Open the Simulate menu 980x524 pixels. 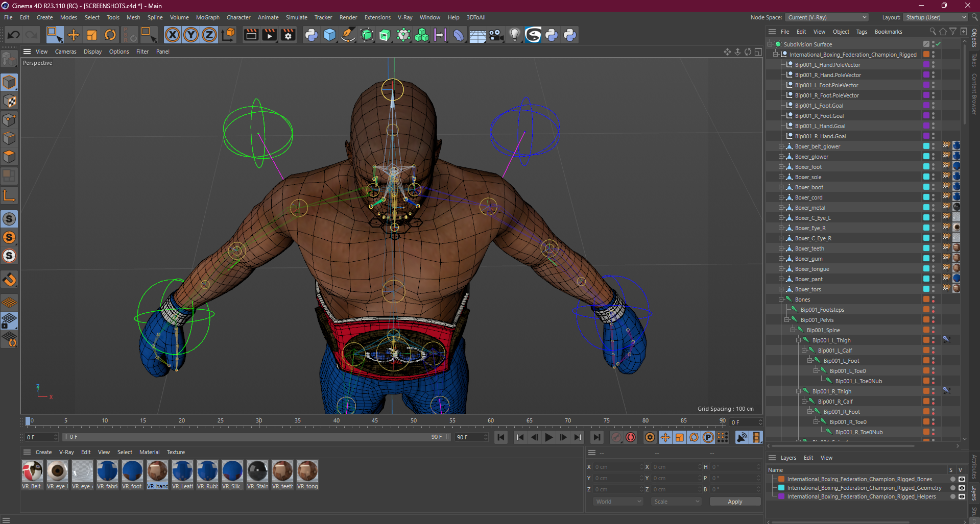296,17
